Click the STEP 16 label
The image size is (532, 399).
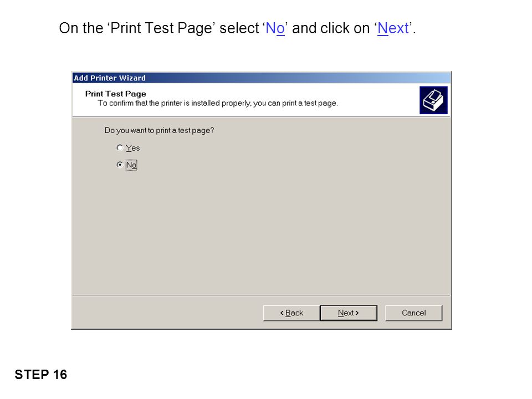click(x=40, y=375)
